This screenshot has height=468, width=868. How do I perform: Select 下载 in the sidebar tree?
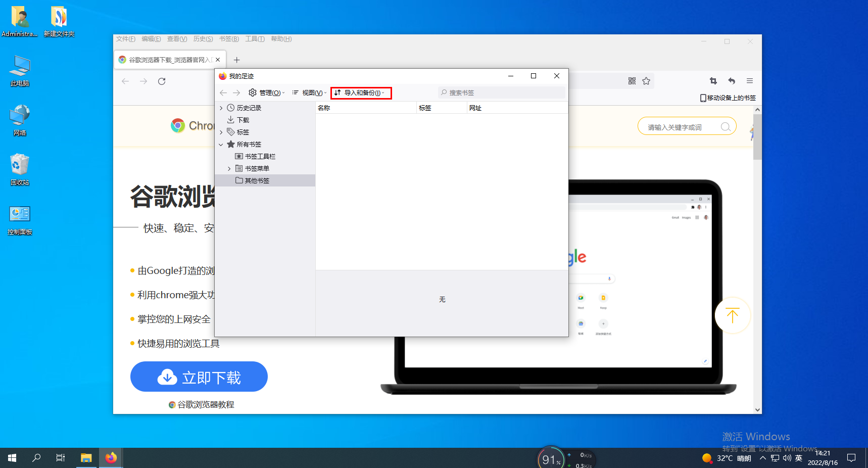coord(243,120)
